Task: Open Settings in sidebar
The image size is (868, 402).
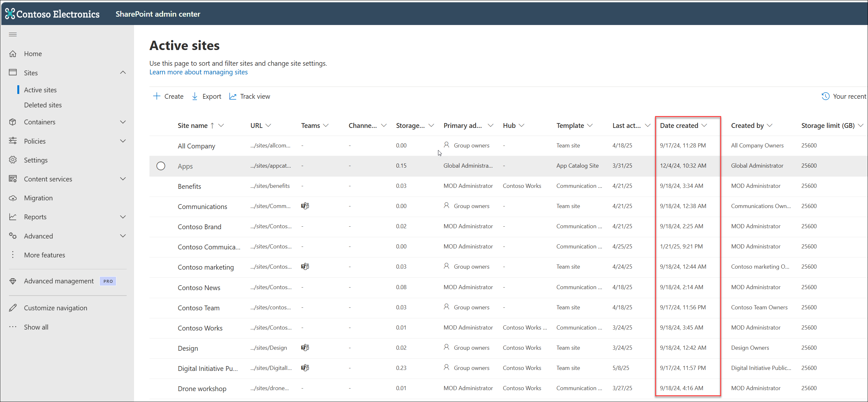Action: click(36, 160)
